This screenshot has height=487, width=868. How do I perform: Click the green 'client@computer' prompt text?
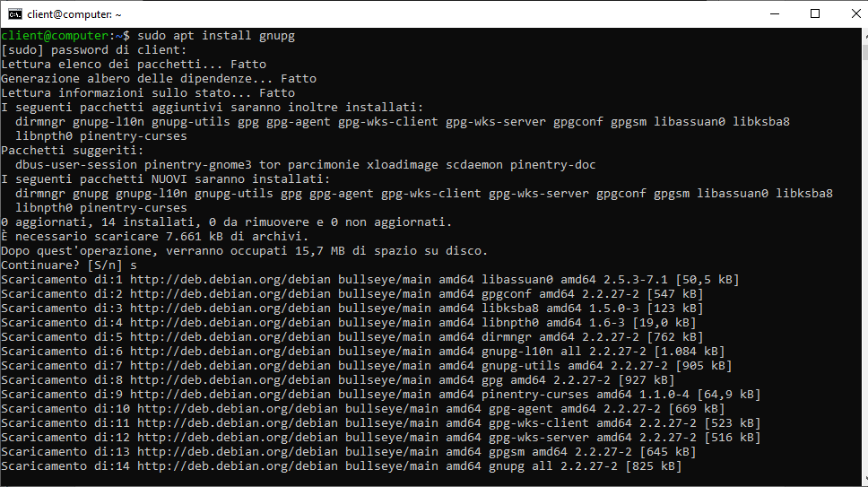click(55, 35)
